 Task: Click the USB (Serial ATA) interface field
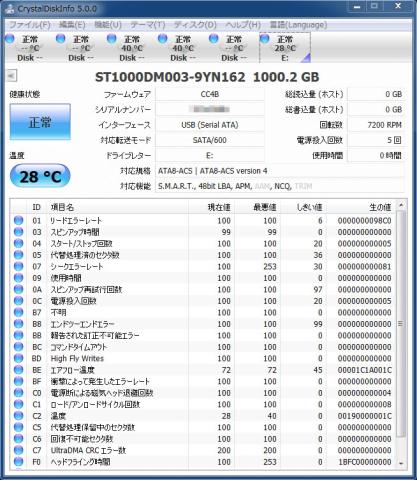[210, 125]
